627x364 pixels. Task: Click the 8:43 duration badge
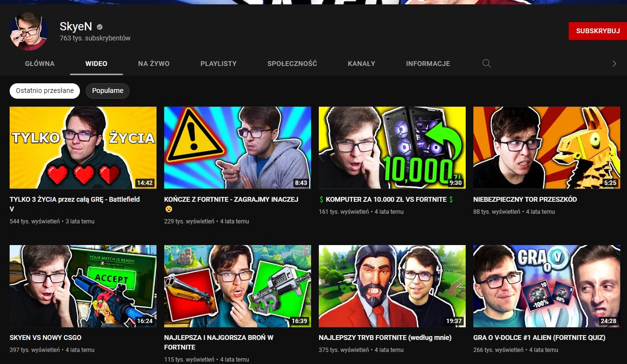pos(300,183)
